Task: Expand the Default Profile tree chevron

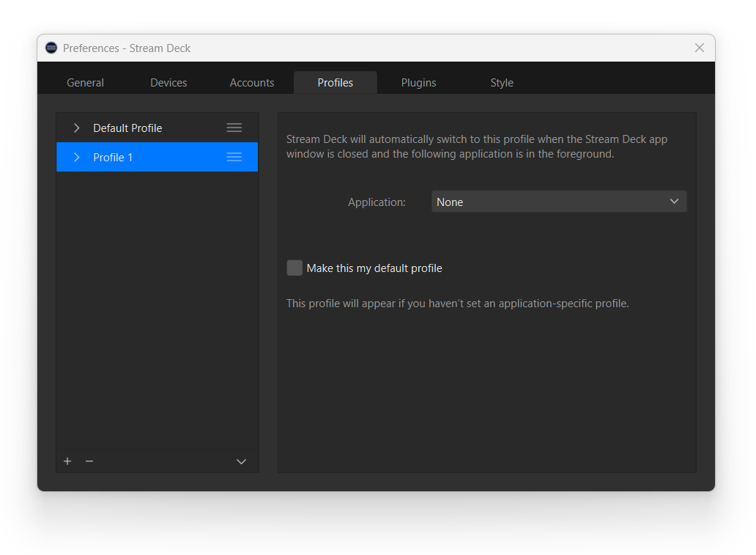Action: click(76, 128)
